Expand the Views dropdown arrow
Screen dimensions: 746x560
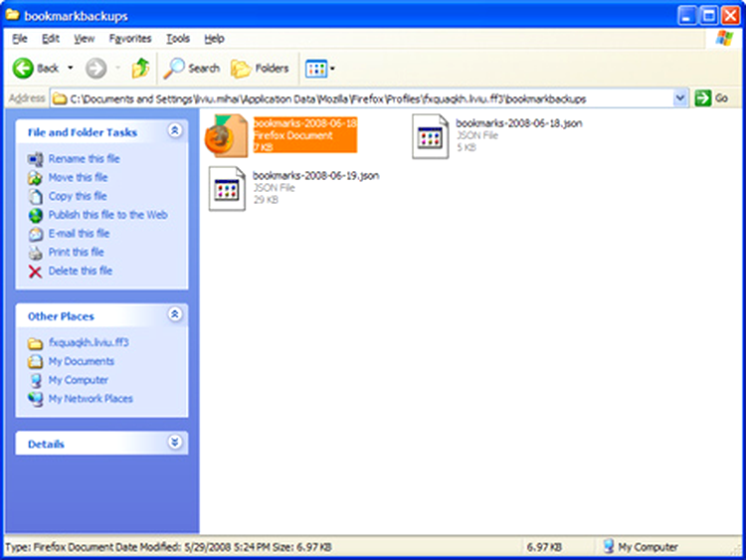point(332,69)
